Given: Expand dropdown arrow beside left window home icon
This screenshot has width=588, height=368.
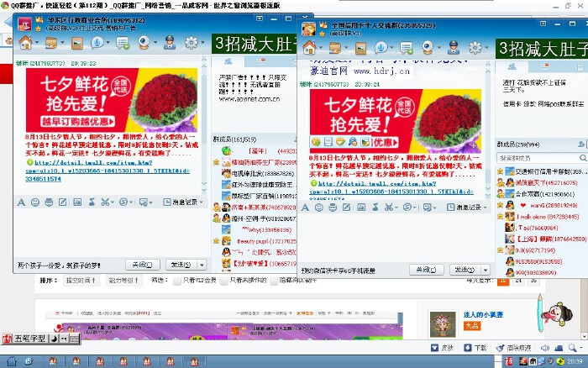Looking at the screenshot, I should [37, 43].
